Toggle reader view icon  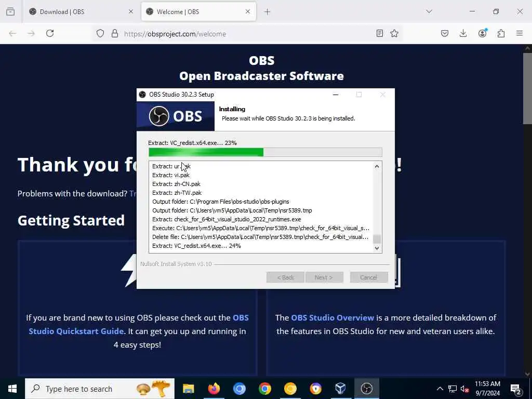380,33
